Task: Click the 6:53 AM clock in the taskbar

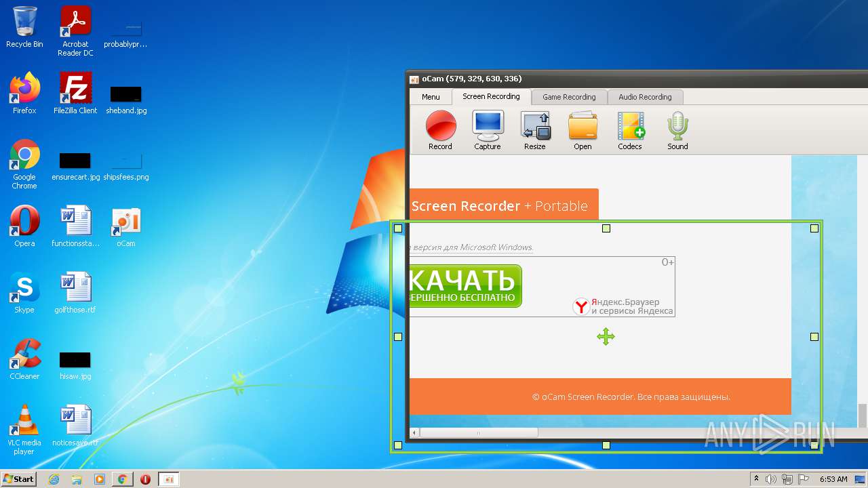Action: 833,479
